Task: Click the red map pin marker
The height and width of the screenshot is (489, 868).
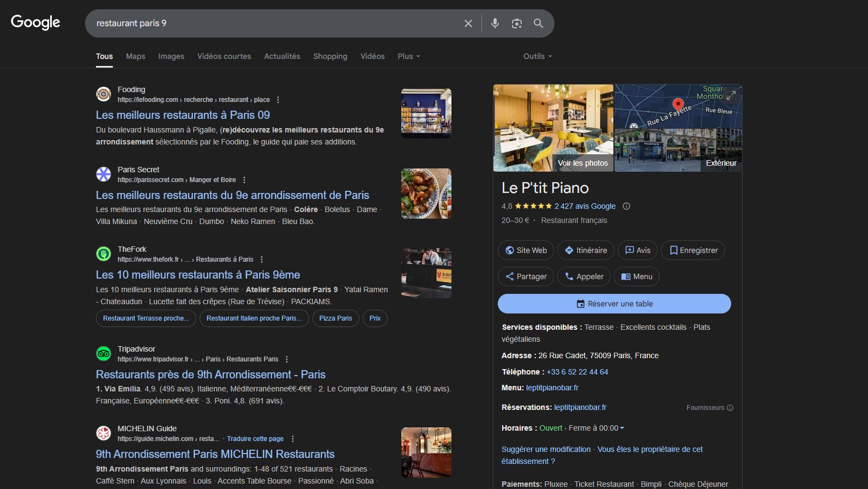Action: point(678,105)
